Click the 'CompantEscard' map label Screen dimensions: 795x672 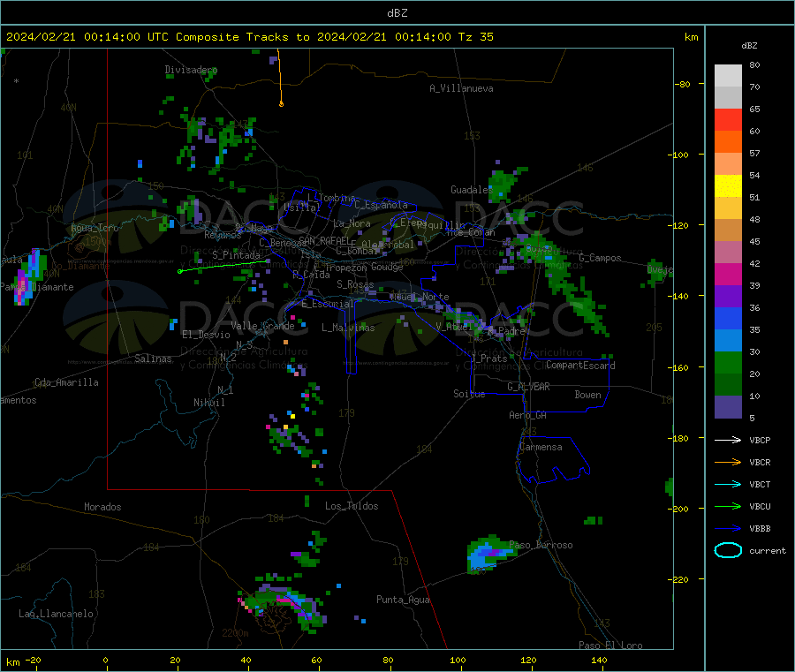tap(580, 366)
